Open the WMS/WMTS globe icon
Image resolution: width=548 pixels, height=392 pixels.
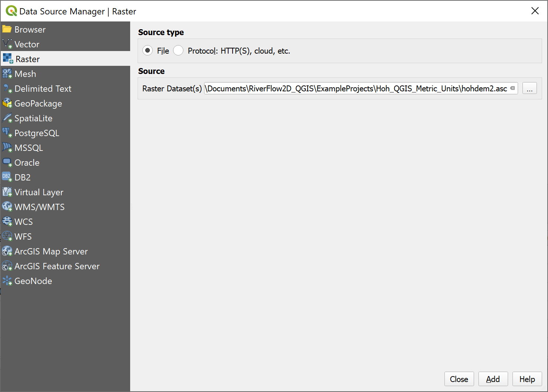(x=7, y=207)
